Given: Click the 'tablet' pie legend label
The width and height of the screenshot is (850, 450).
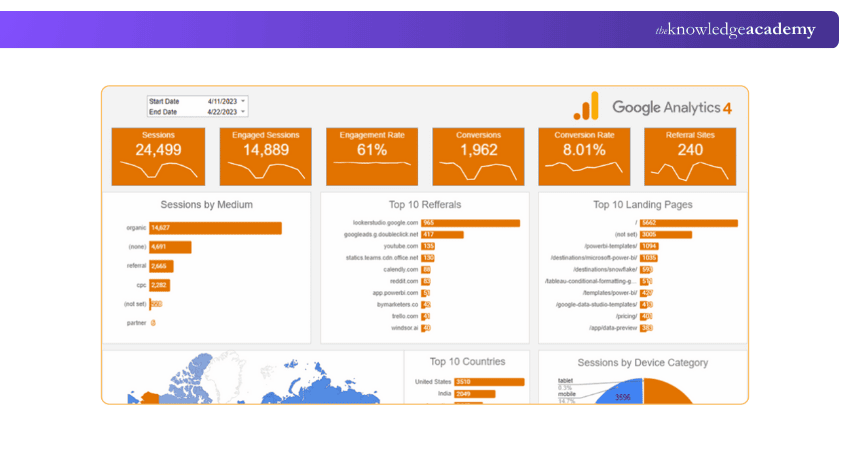Looking at the screenshot, I should click(565, 381).
